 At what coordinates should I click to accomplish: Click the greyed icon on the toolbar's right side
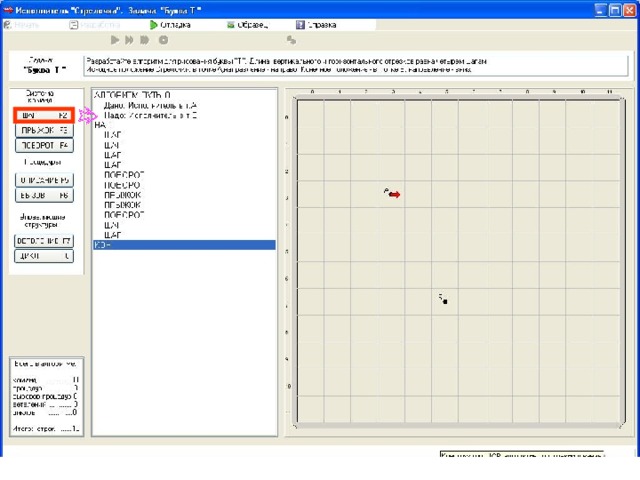291,40
